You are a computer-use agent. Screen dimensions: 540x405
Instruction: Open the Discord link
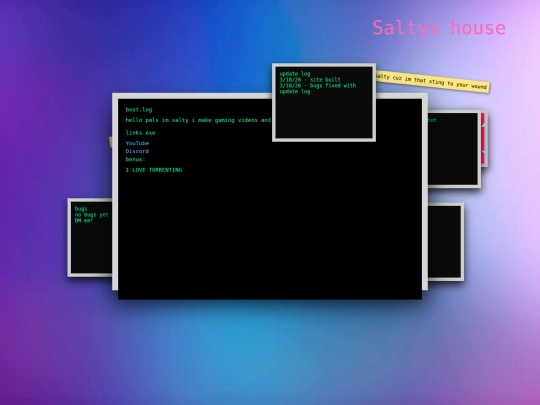[x=137, y=151]
